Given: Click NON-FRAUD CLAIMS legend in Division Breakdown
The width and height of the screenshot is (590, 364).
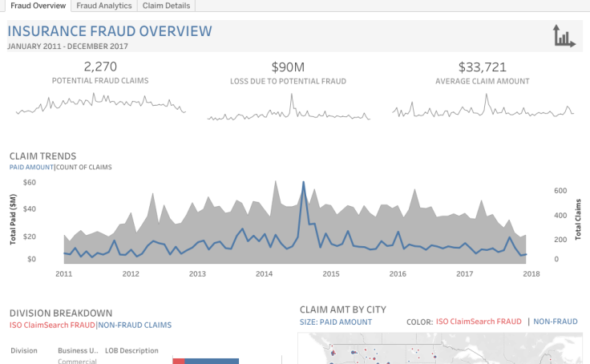Looking at the screenshot, I should click(135, 326).
